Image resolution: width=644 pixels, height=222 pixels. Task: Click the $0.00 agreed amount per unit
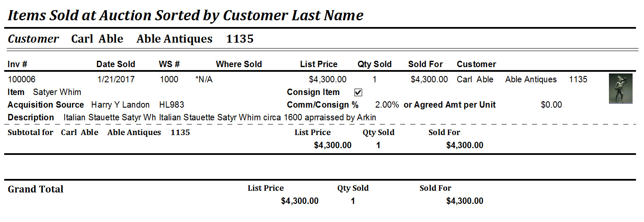(551, 105)
